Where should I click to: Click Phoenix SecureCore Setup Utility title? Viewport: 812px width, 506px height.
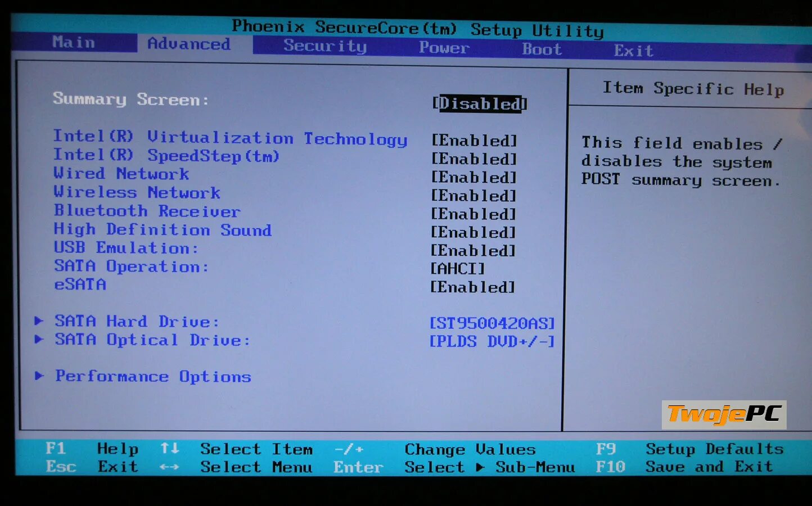point(418,28)
